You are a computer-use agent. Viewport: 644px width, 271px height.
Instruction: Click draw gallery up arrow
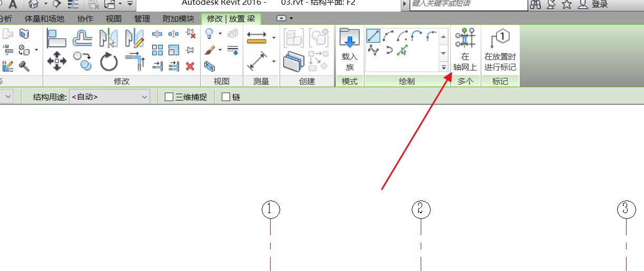(443, 36)
